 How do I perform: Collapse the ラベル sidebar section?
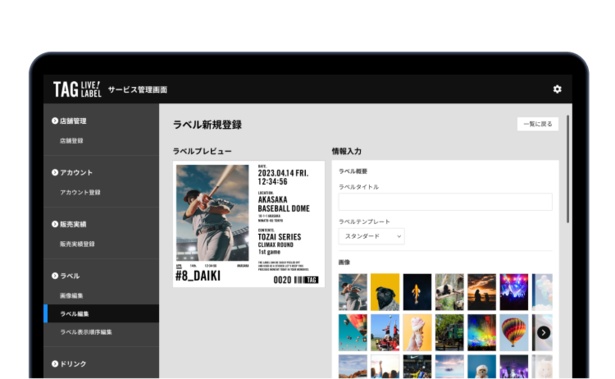click(66, 276)
